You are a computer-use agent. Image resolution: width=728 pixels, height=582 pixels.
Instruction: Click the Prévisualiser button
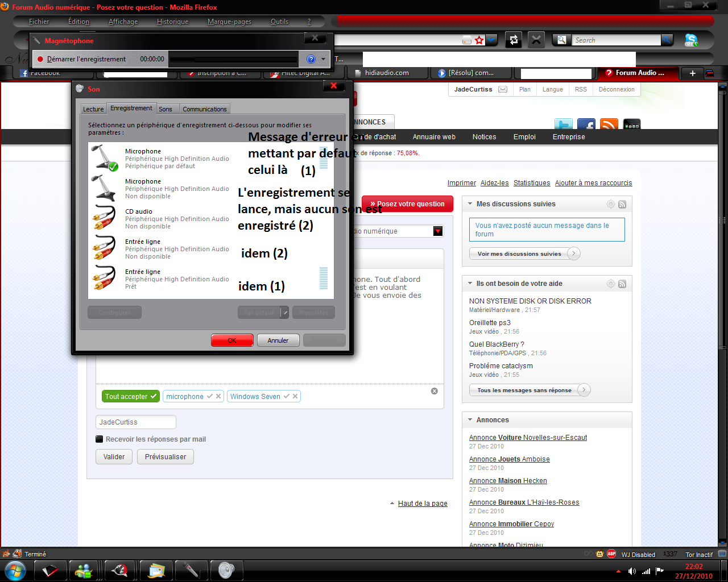coord(166,456)
